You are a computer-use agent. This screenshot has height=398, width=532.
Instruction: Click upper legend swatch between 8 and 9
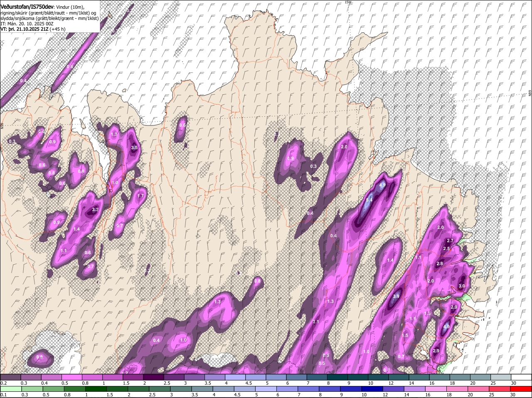337,377
